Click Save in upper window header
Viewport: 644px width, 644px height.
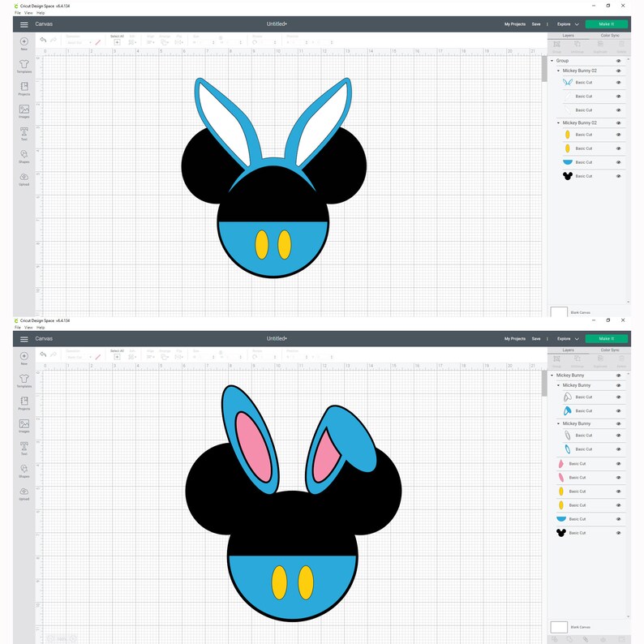point(536,24)
